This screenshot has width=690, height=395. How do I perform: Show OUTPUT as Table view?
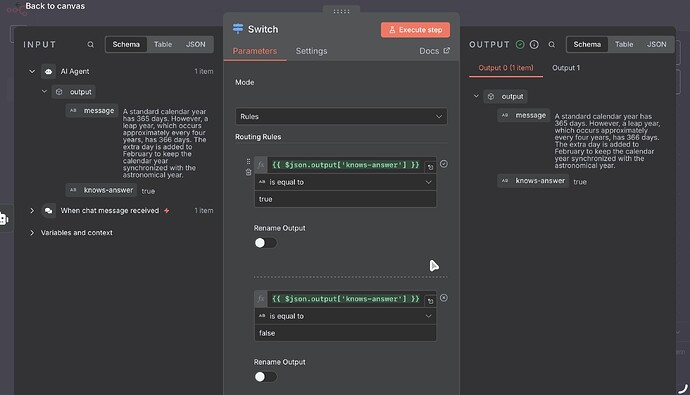click(624, 44)
